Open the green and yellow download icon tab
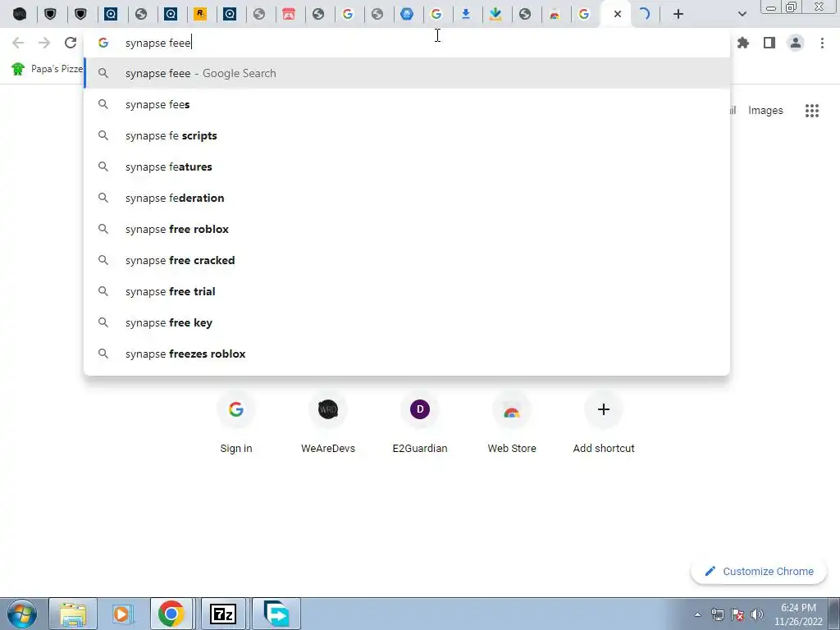Screen dimensions: 840x630 (495, 14)
